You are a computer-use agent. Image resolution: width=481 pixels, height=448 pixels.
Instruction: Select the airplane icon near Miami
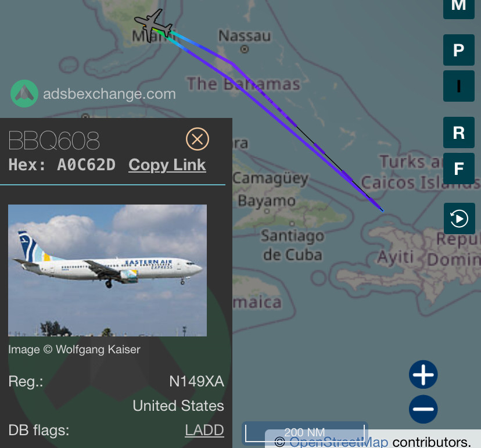(x=153, y=26)
